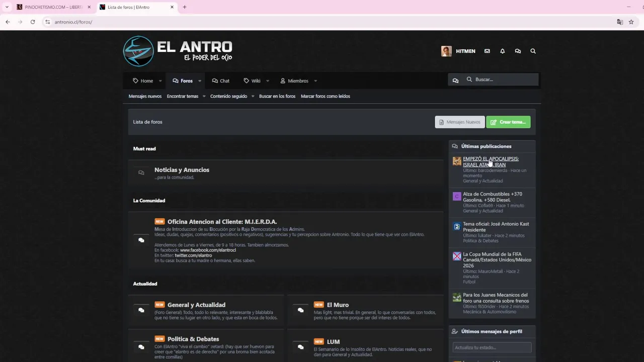Open the LUM forum

pos(333,342)
